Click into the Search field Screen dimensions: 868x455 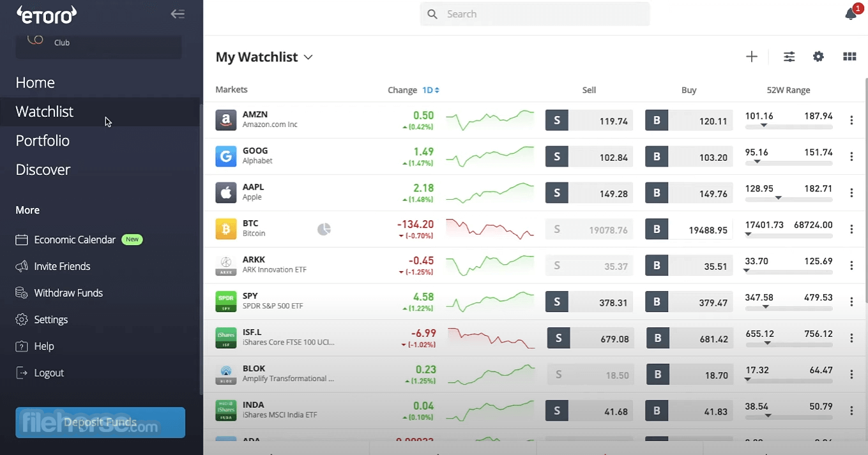(x=535, y=14)
